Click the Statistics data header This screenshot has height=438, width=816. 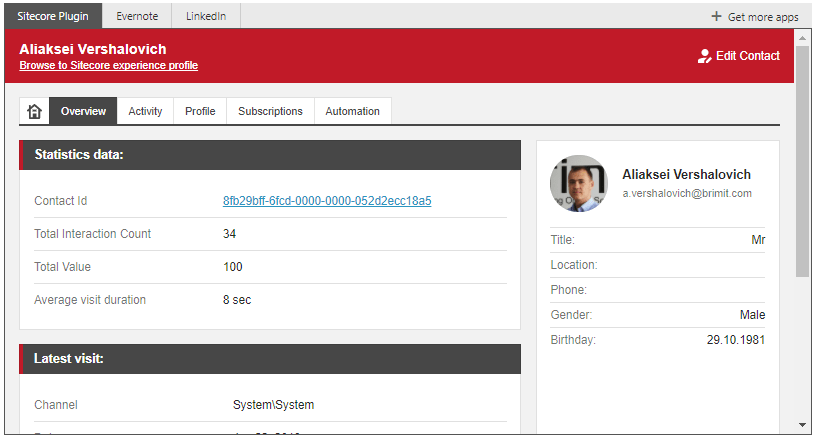[270, 155]
